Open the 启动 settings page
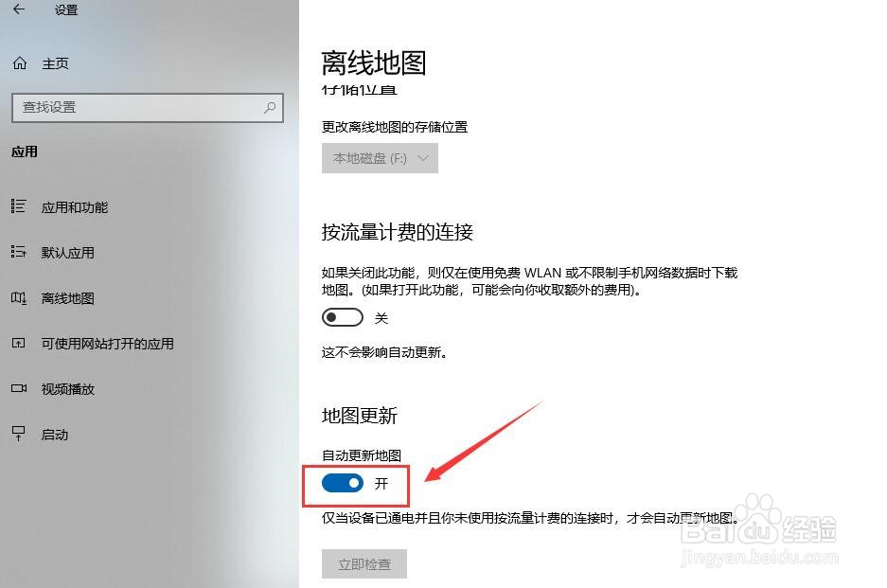The height and width of the screenshot is (588, 887). (x=54, y=435)
